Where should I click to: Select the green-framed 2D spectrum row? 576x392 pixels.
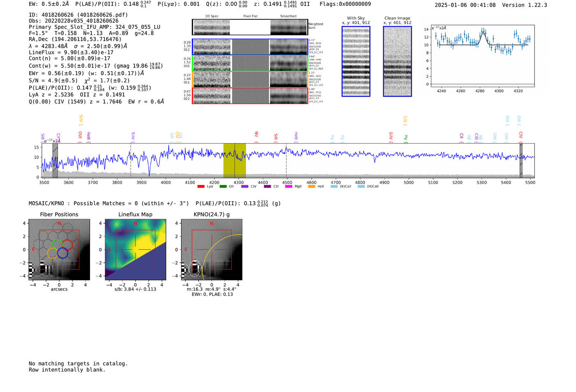tap(250, 63)
